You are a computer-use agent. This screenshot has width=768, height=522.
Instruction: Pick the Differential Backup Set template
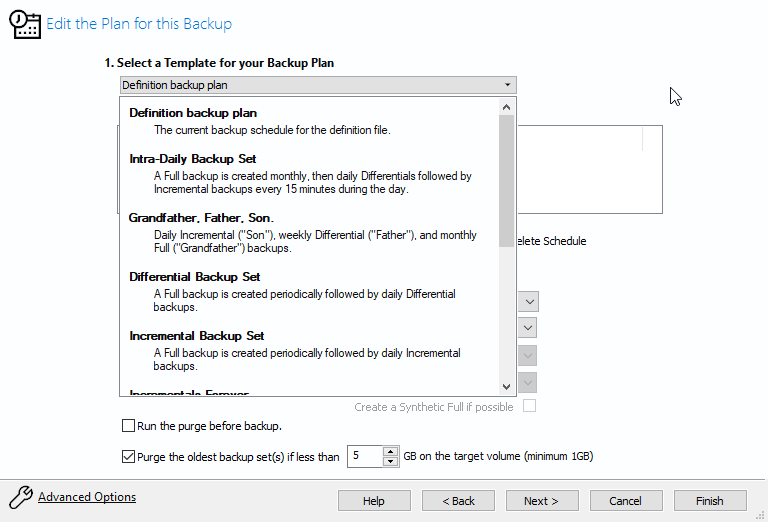(309, 292)
